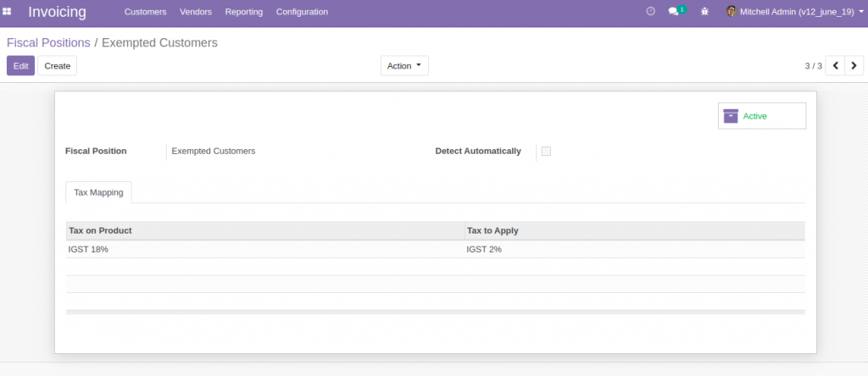The width and height of the screenshot is (868, 376).
Task: Click the Create button
Action: click(57, 66)
